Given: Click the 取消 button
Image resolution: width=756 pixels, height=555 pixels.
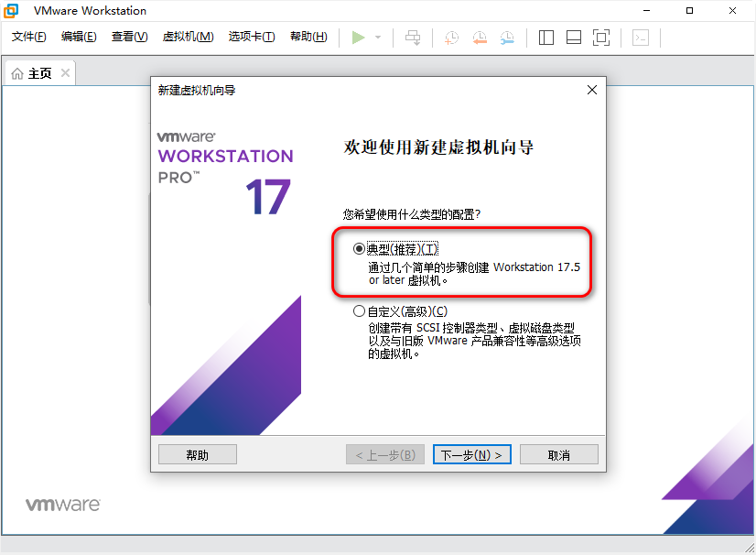Looking at the screenshot, I should [x=559, y=454].
